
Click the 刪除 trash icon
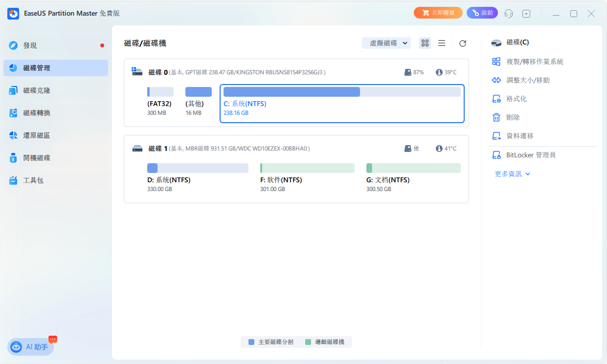click(496, 117)
